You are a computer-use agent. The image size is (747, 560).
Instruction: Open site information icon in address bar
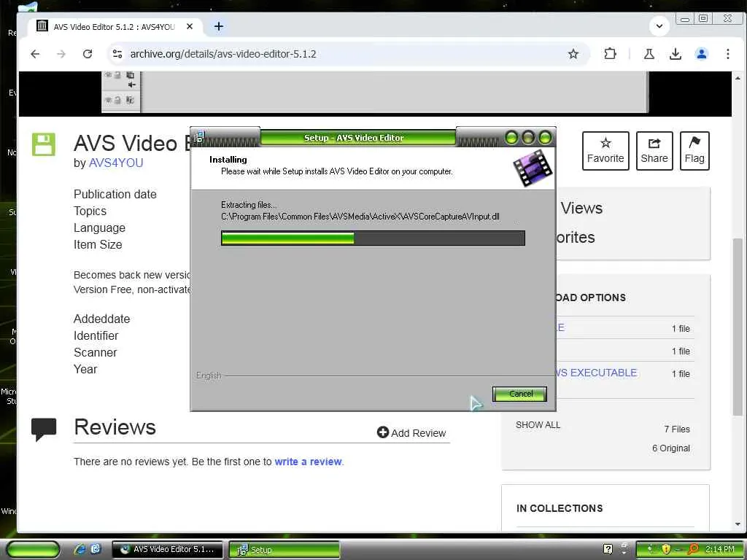point(117,54)
